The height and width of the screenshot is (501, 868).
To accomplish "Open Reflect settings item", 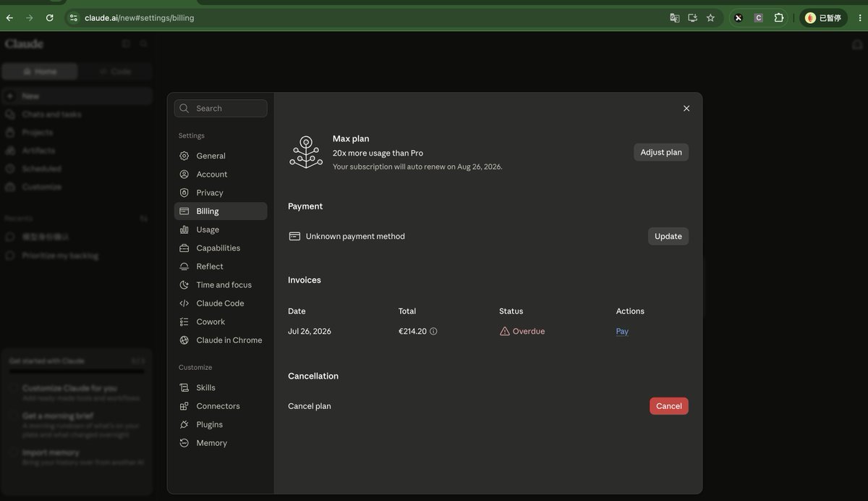I will click(x=221, y=266).
